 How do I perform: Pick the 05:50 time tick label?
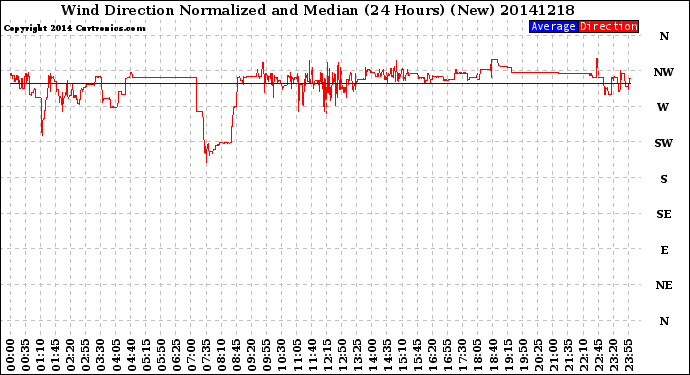161,355
